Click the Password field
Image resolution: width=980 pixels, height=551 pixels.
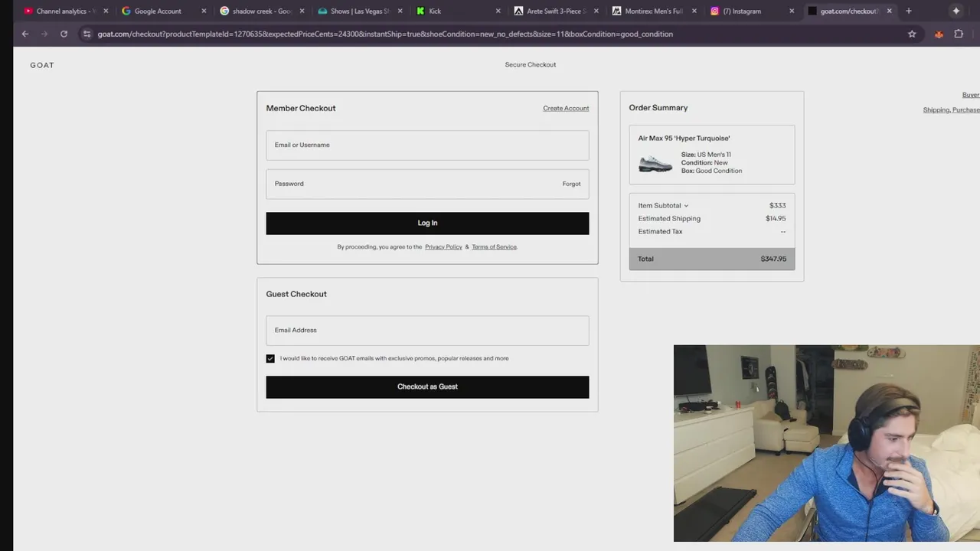tap(427, 184)
